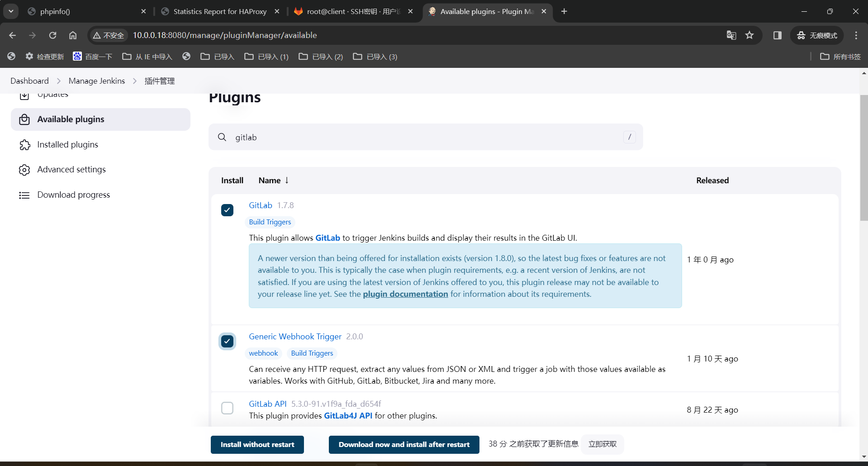Open the 从 IE 中导入 bookmark folder
The image size is (868, 466).
coord(147,57)
